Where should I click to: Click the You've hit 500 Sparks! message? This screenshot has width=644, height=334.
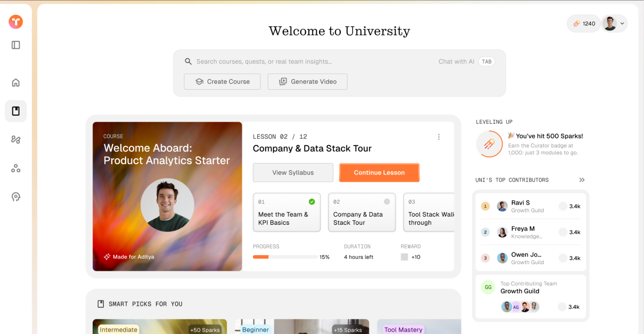(x=545, y=136)
